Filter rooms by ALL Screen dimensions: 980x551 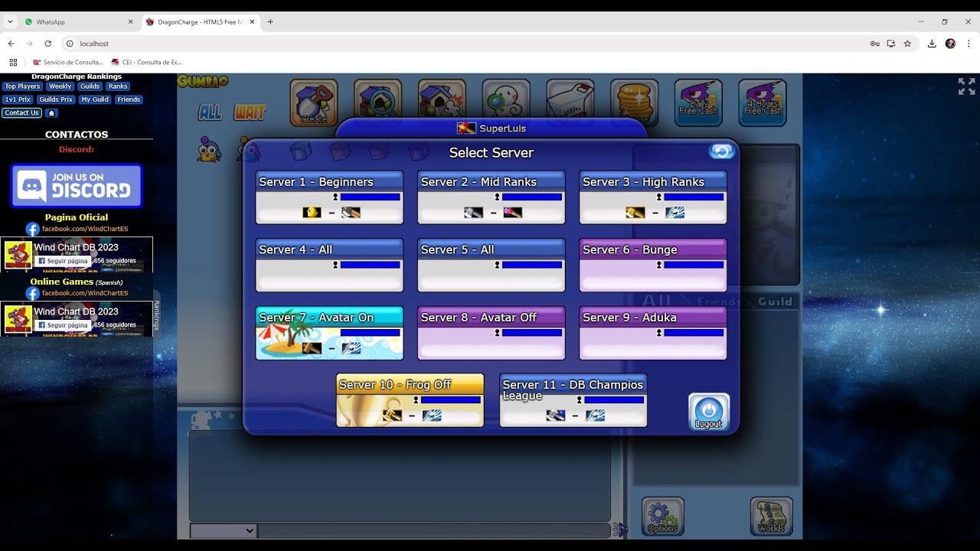(x=210, y=112)
